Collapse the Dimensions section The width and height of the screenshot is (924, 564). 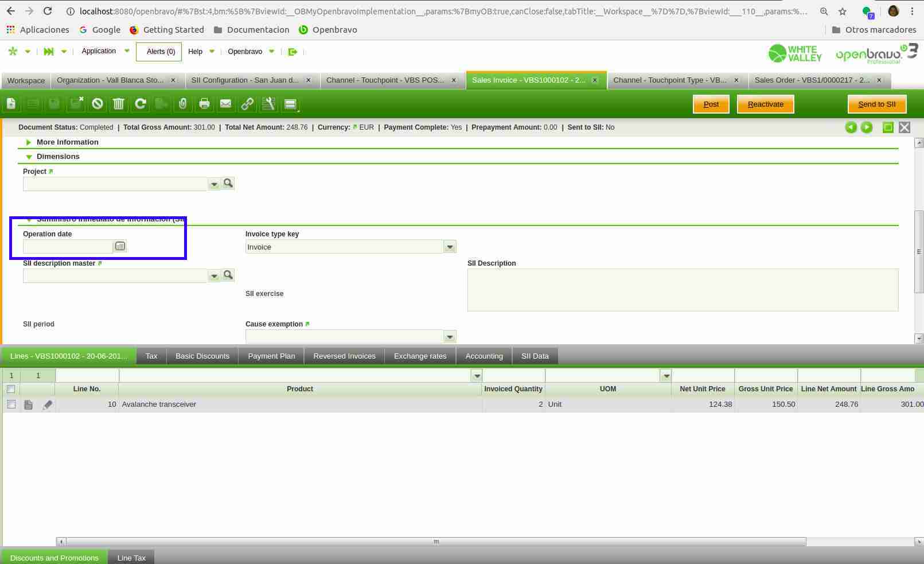29,157
